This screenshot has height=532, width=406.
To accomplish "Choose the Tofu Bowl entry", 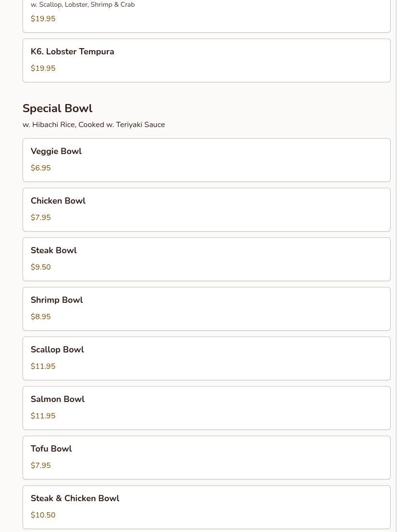I will tap(206, 457).
